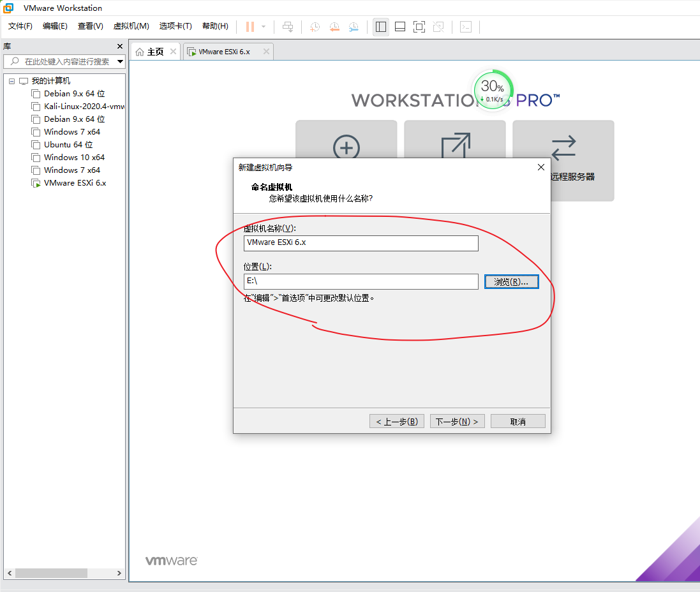700x592 pixels.
Task: Open the 查看(V) menu
Action: (90, 26)
